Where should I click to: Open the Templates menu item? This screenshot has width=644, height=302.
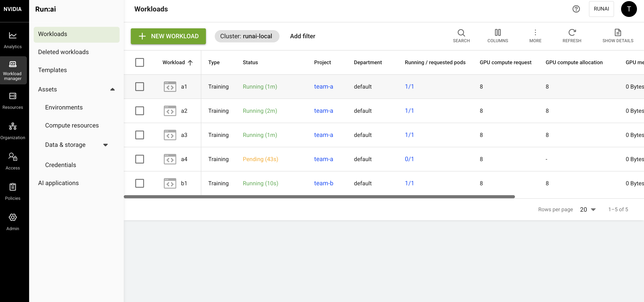(52, 70)
